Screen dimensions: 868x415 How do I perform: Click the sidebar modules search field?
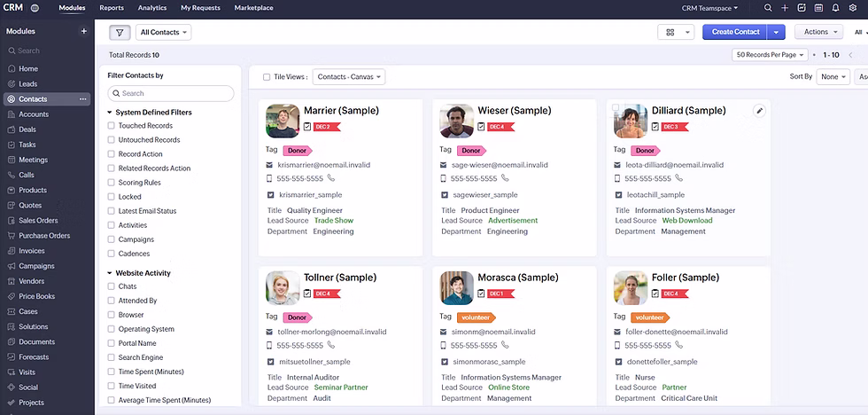(46, 51)
